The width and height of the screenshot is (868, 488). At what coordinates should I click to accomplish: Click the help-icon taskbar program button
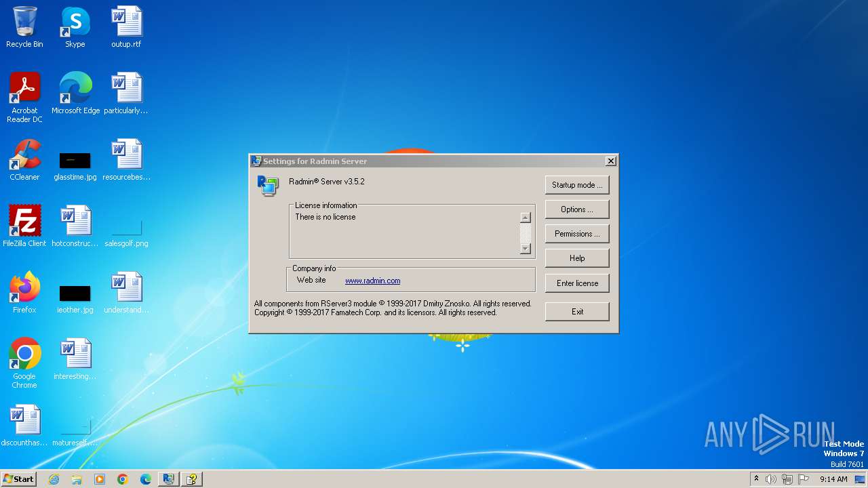click(x=192, y=479)
